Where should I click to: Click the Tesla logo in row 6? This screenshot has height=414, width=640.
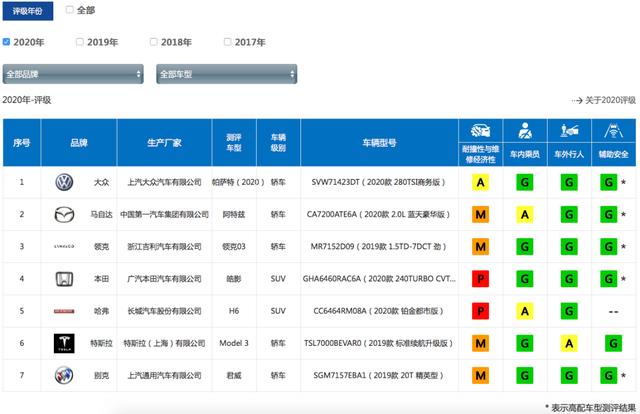(64, 343)
